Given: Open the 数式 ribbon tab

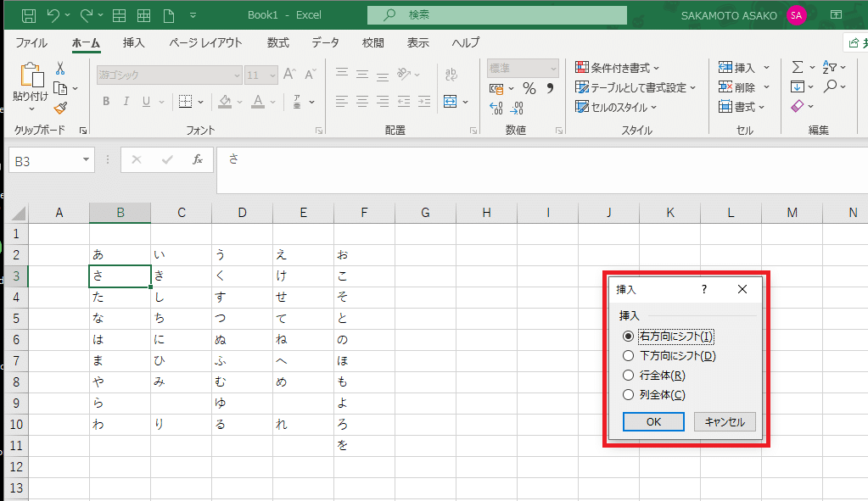Looking at the screenshot, I should point(278,42).
